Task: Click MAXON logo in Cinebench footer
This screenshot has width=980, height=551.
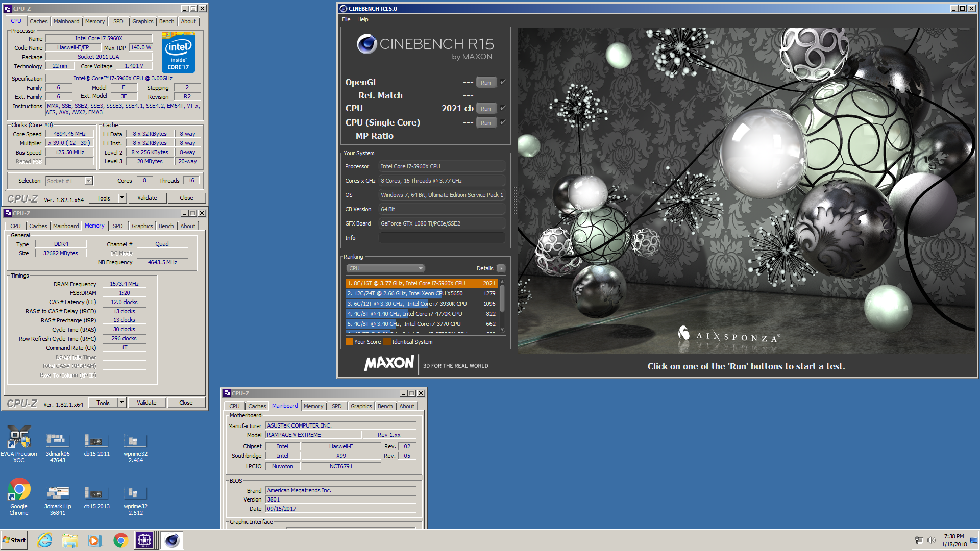Action: coord(389,363)
